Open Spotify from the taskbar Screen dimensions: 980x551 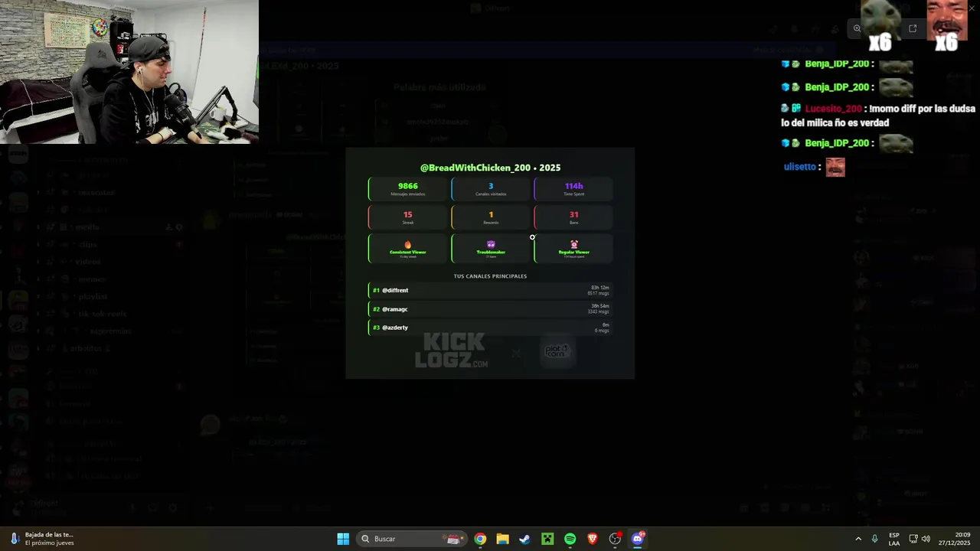(x=570, y=539)
